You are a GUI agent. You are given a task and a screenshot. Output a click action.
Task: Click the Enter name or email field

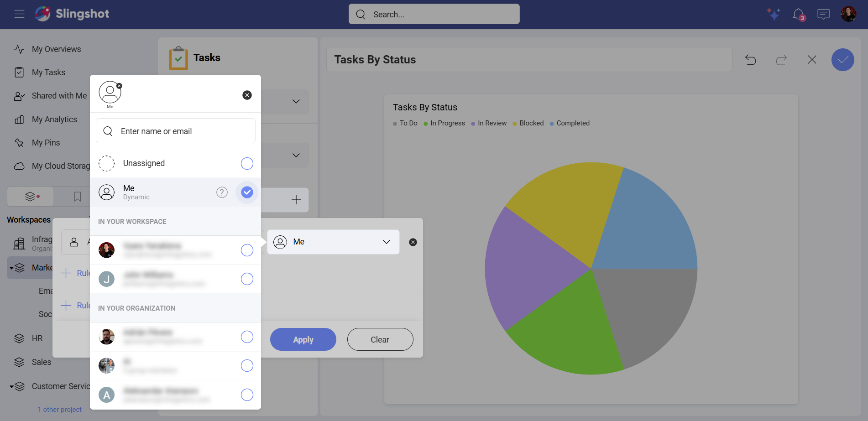coord(176,131)
